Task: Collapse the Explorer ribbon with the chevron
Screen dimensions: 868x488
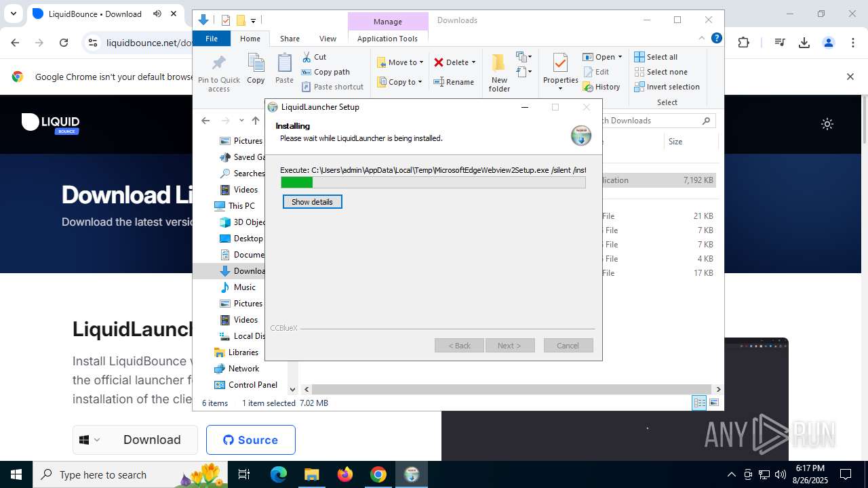Action: pyautogui.click(x=702, y=38)
